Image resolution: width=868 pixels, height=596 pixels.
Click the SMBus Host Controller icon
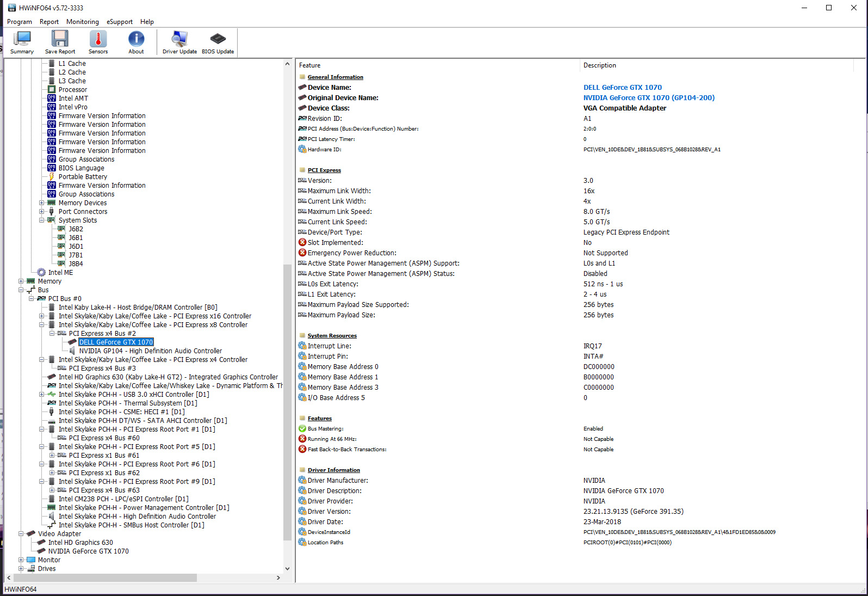52,525
